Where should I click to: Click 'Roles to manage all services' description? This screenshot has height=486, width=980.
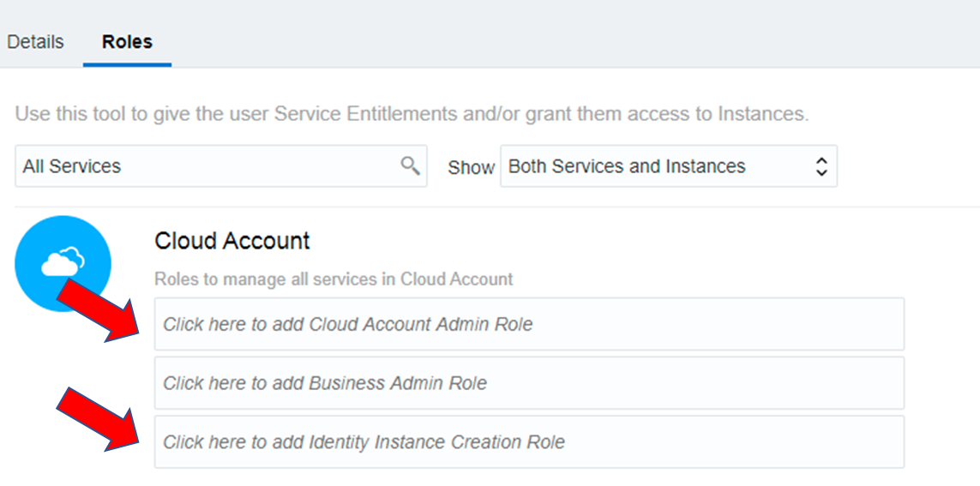coord(334,279)
